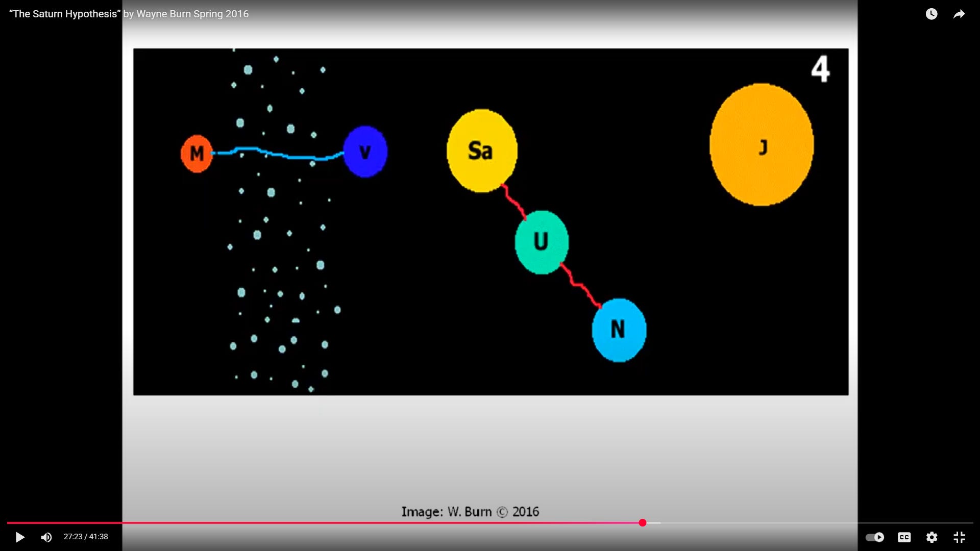Screen dimensions: 980x551
Task: Click the slide number 4
Action: (820, 69)
